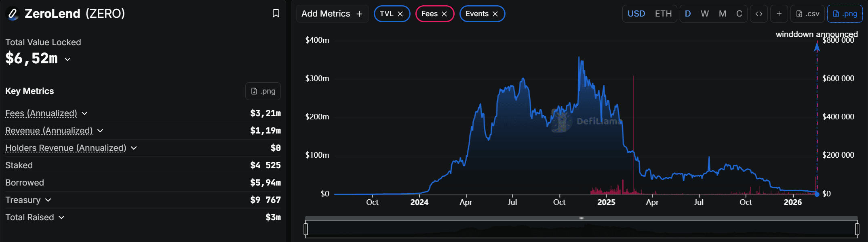Expand the Treasury breakdown

click(x=48, y=200)
